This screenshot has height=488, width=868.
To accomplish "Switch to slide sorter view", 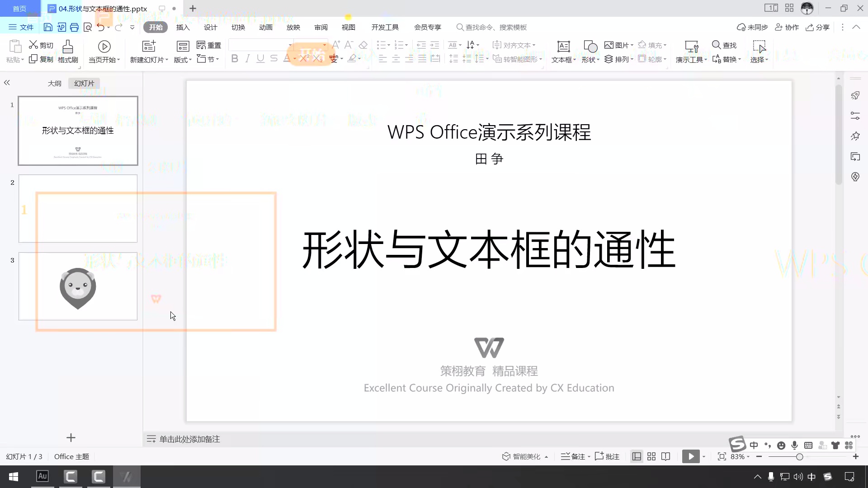I will pos(651,456).
